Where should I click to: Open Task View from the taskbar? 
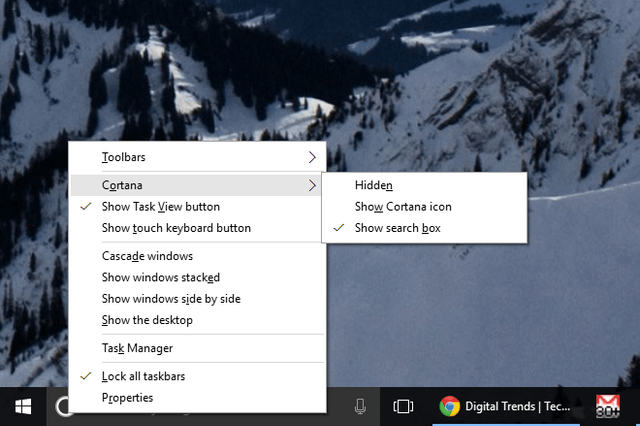(403, 406)
